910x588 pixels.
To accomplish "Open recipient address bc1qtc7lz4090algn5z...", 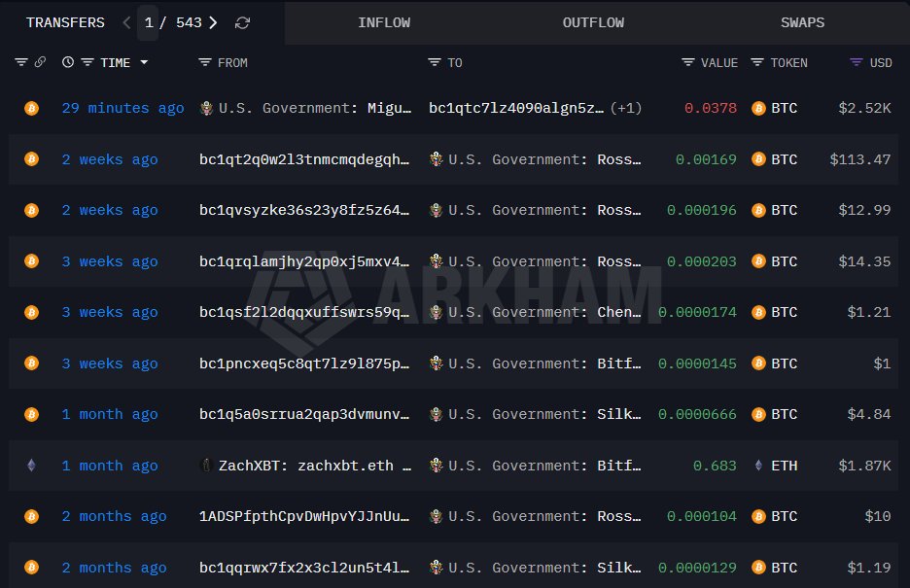I will coord(516,108).
